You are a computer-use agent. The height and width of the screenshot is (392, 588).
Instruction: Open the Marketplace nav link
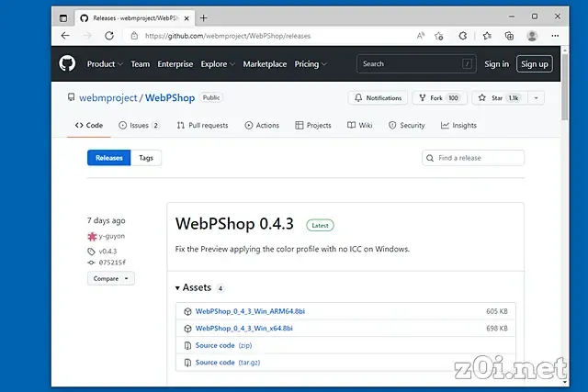point(265,64)
